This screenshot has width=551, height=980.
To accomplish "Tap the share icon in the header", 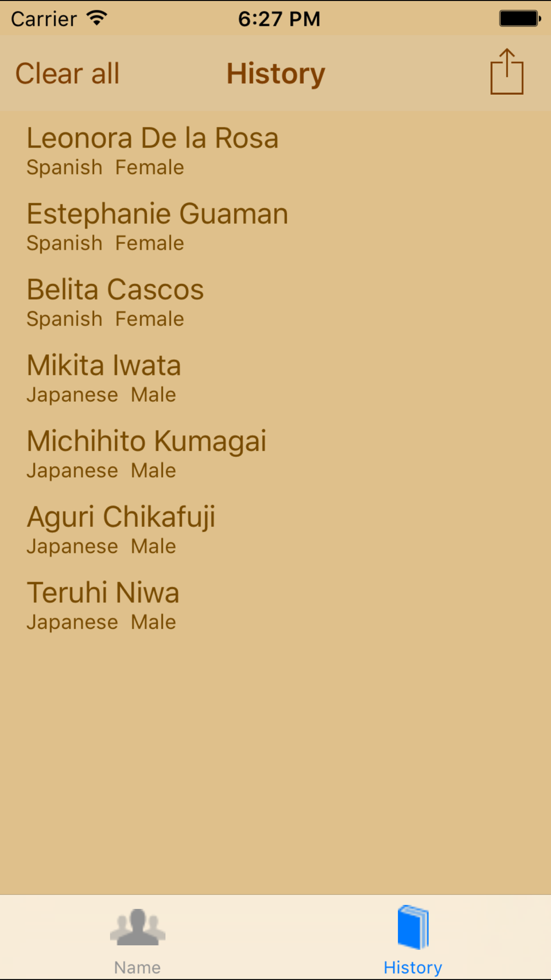I will click(x=506, y=72).
